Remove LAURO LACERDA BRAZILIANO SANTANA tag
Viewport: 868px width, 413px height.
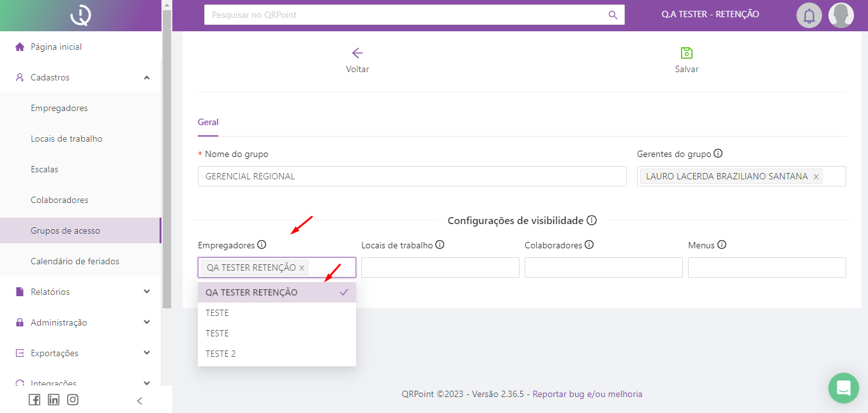tap(816, 177)
